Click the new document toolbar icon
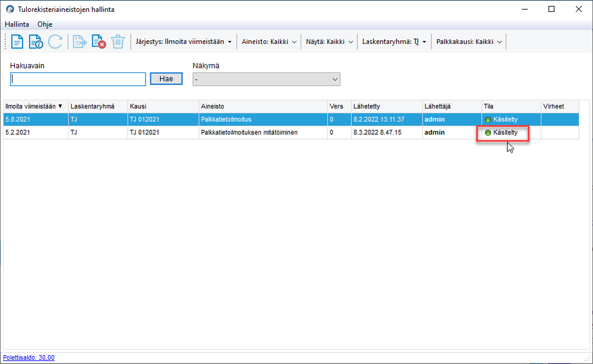593x364 pixels. click(17, 42)
